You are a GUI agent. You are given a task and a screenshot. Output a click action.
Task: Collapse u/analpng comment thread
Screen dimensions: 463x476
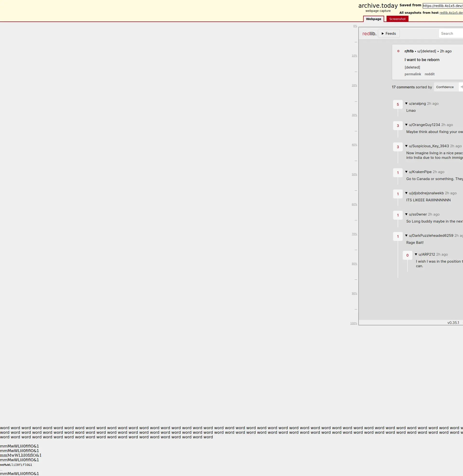click(406, 104)
